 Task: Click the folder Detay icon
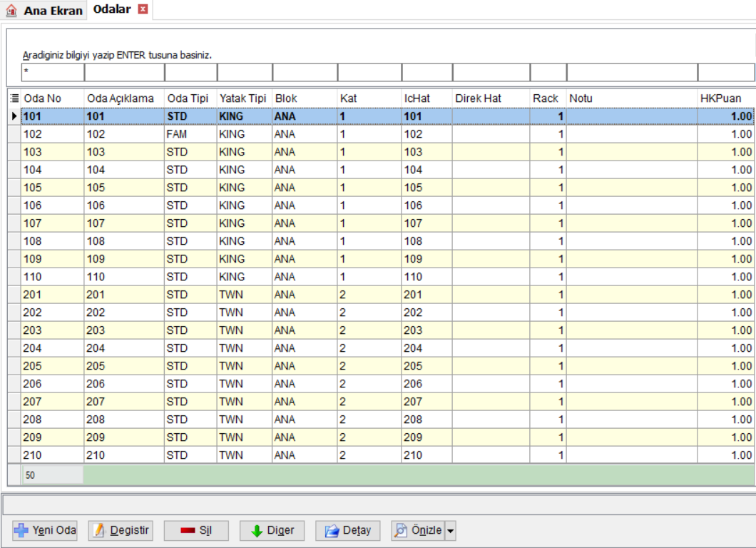click(x=332, y=531)
